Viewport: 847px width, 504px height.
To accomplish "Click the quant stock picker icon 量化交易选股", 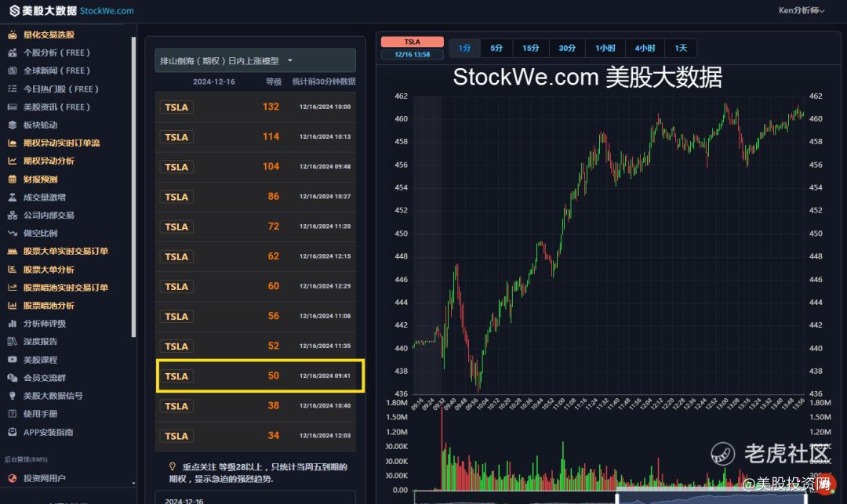I will pyautogui.click(x=12, y=35).
